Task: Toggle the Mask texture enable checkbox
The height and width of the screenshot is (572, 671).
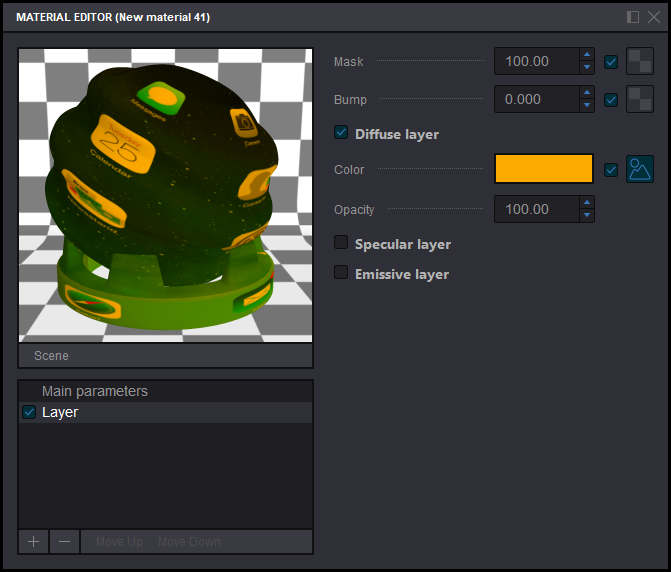Action: pos(611,62)
